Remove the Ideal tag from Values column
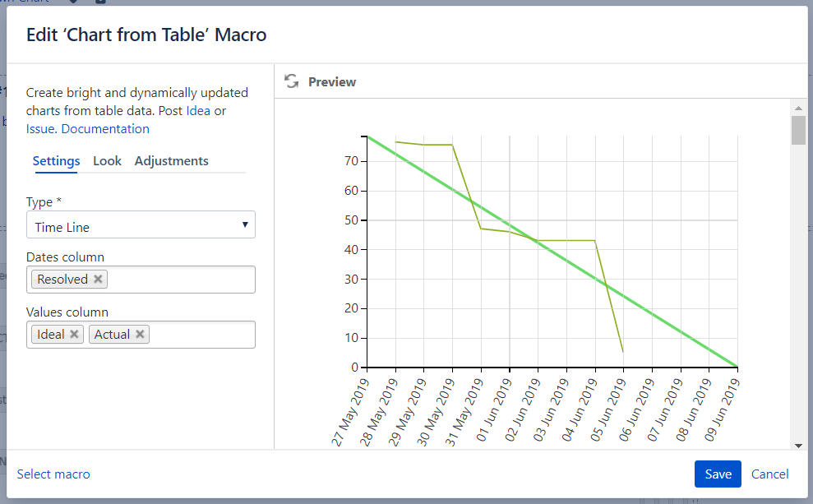Viewport: 813px width, 504px height. point(74,334)
